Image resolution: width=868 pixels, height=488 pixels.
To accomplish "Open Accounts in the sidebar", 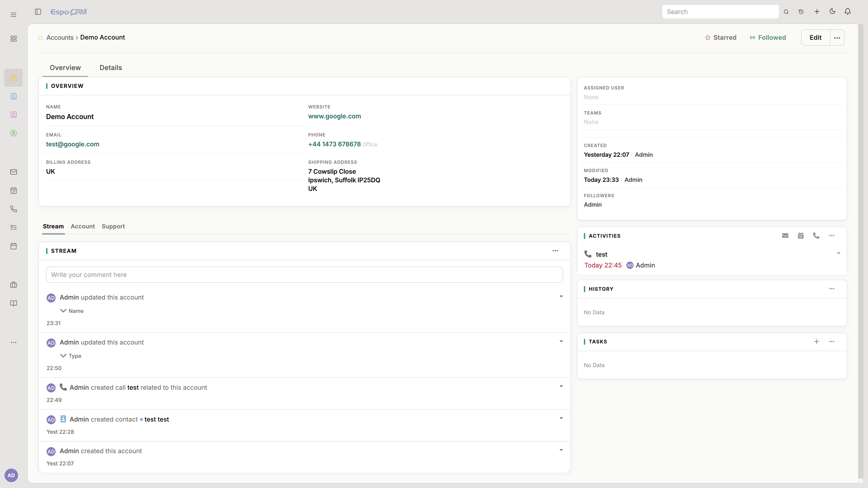I will click(14, 77).
